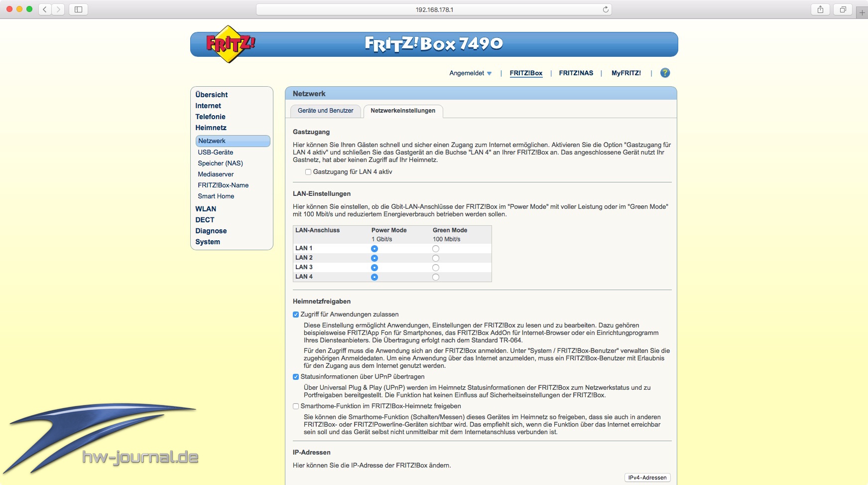Open Speicher (NAS) in the sidebar
The image size is (868, 485).
pyautogui.click(x=220, y=163)
